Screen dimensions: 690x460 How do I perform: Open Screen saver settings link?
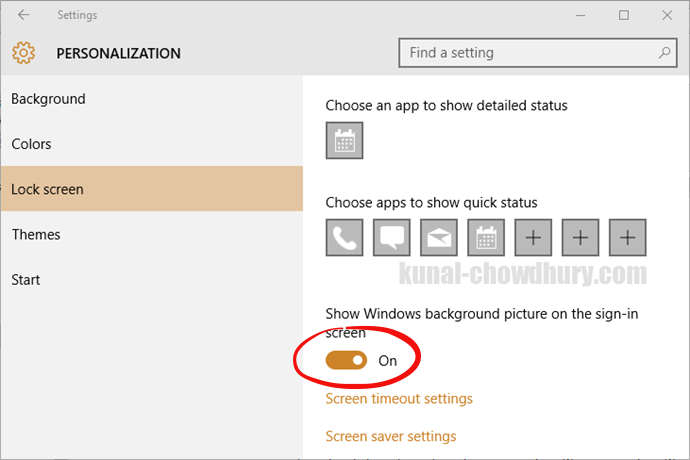click(391, 436)
